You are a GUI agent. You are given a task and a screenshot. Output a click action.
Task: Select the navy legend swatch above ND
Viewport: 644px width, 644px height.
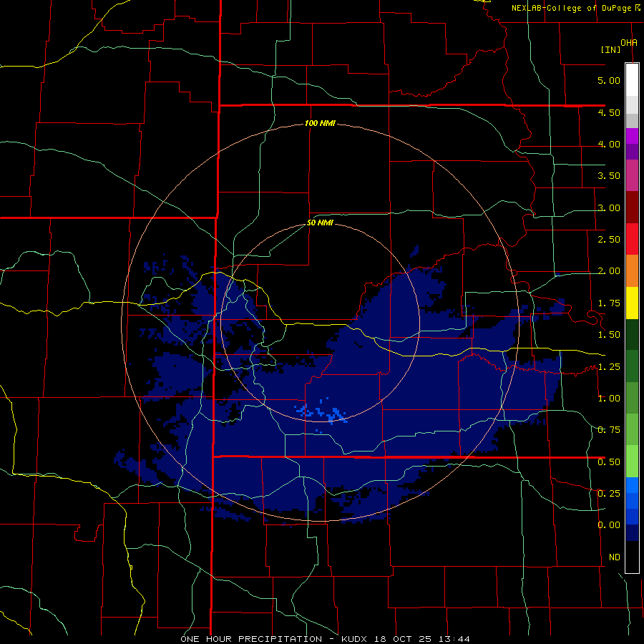[x=632, y=532]
